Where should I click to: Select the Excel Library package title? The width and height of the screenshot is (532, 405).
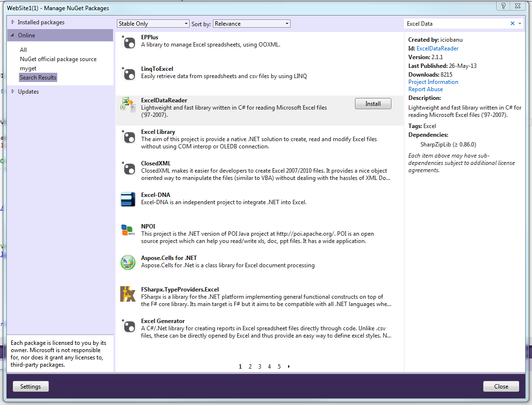pyautogui.click(x=158, y=132)
